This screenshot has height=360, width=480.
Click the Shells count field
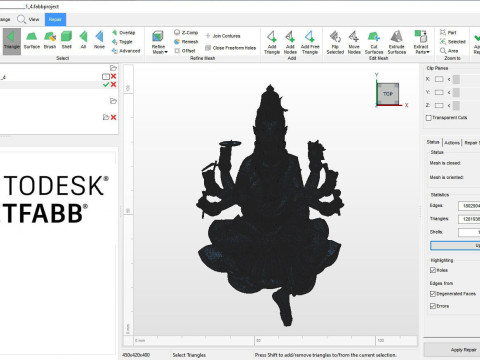[469, 232]
